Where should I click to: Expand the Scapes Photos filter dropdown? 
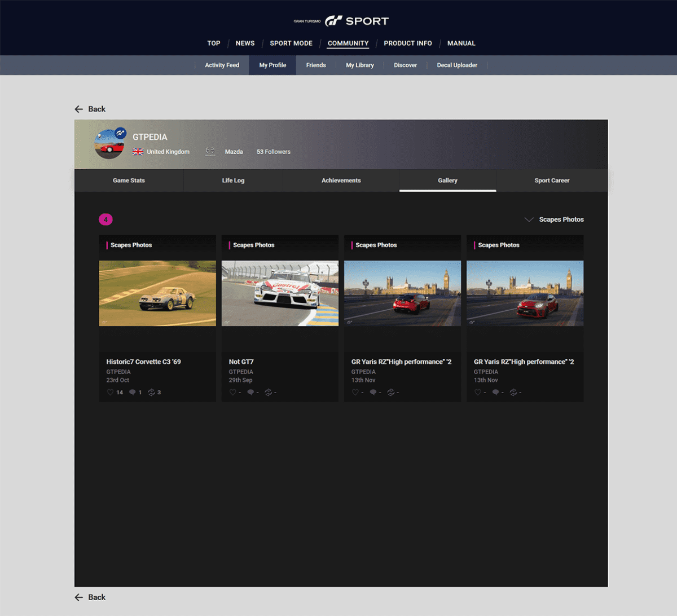(x=554, y=219)
